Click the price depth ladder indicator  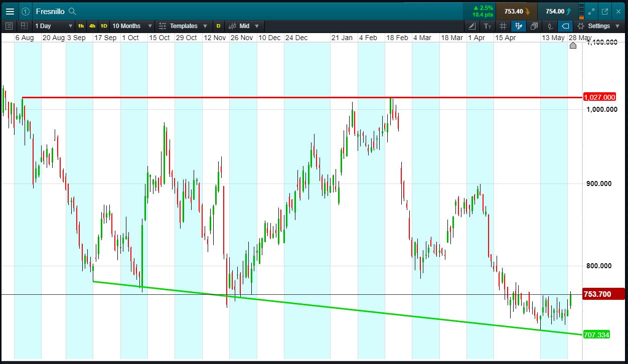point(581,11)
